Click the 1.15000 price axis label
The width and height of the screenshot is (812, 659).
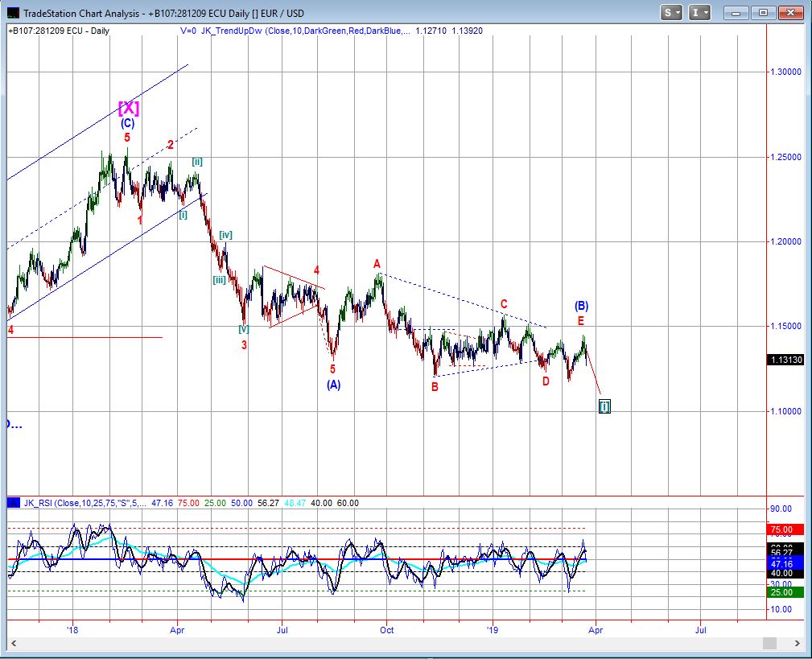(x=785, y=326)
